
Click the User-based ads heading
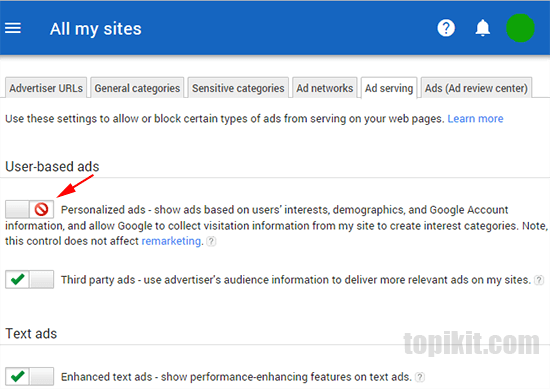point(52,166)
